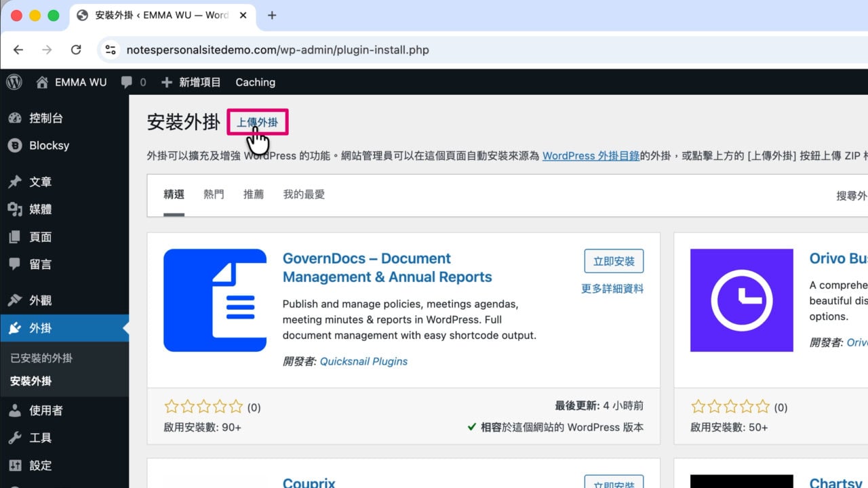
Task: Open the 控制台 dashboard menu
Action: click(x=64, y=118)
